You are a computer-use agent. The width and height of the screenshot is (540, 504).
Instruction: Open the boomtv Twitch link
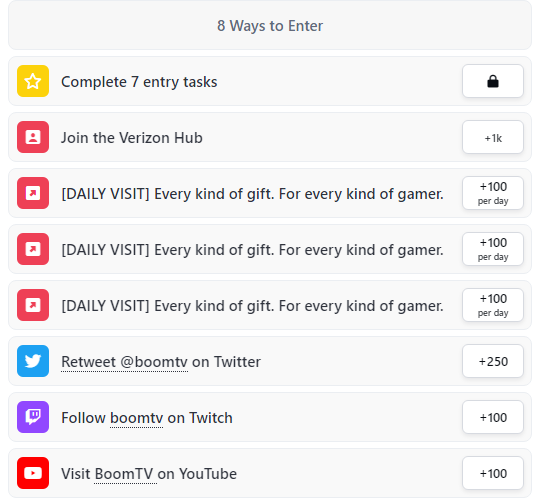pyautogui.click(x=136, y=418)
